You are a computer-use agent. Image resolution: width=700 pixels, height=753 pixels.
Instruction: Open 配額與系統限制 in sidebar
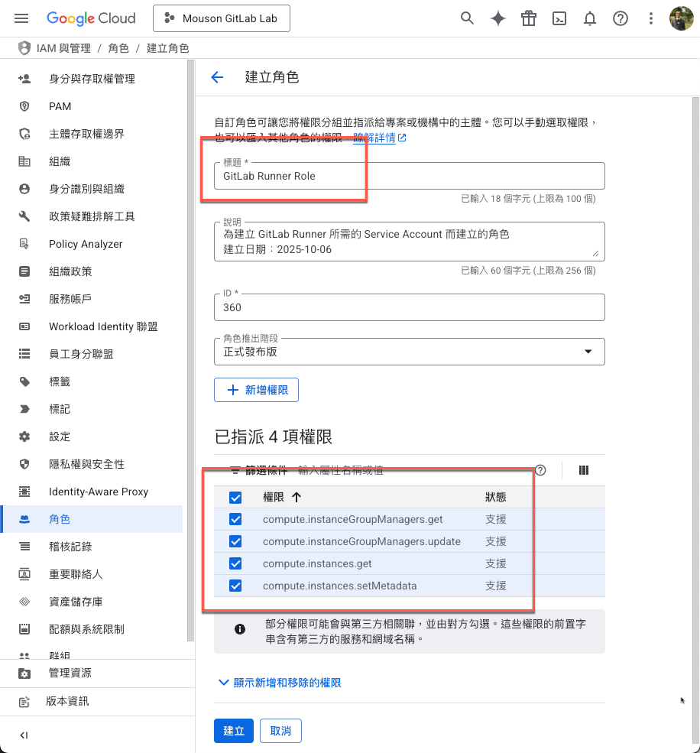click(92, 629)
